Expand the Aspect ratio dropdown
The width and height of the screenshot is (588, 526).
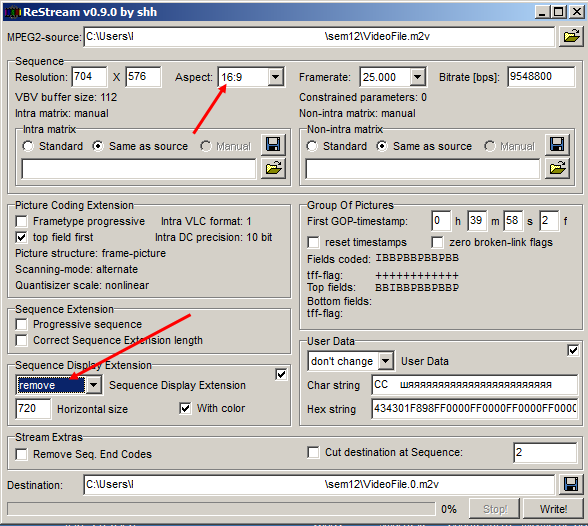tap(276, 77)
